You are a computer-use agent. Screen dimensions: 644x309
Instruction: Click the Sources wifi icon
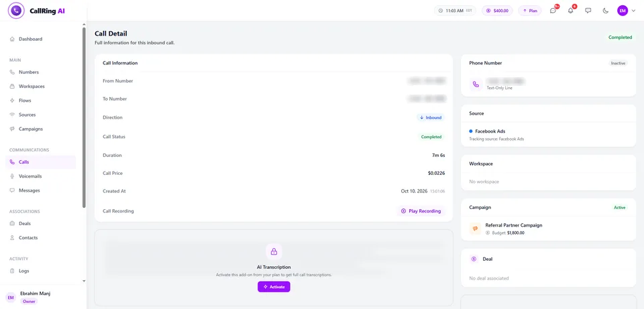point(12,115)
